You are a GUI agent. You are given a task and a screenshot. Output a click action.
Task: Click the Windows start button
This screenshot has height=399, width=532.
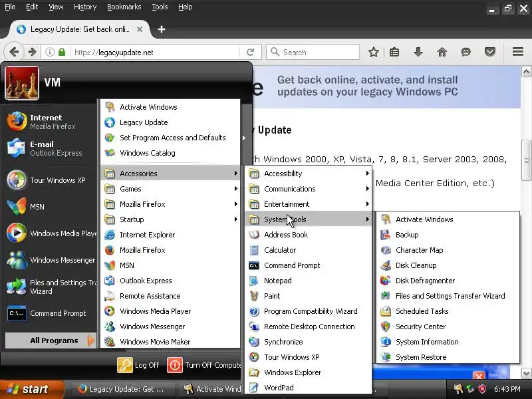tap(31, 389)
